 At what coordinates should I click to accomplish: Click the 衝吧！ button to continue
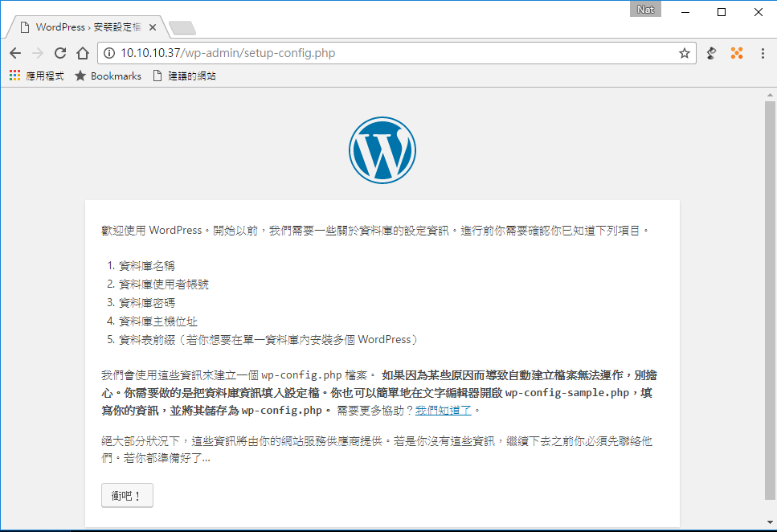click(x=127, y=495)
